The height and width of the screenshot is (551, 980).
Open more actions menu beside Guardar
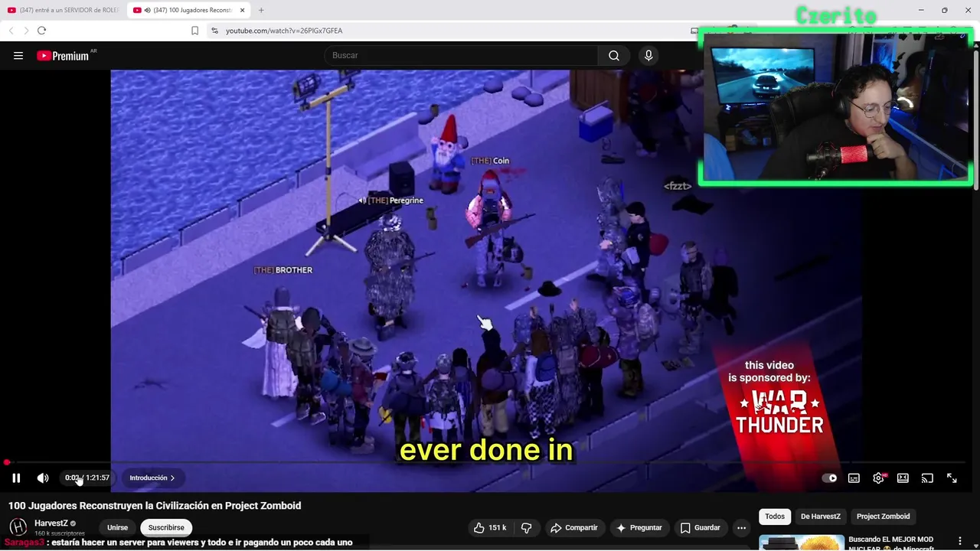[741, 527]
